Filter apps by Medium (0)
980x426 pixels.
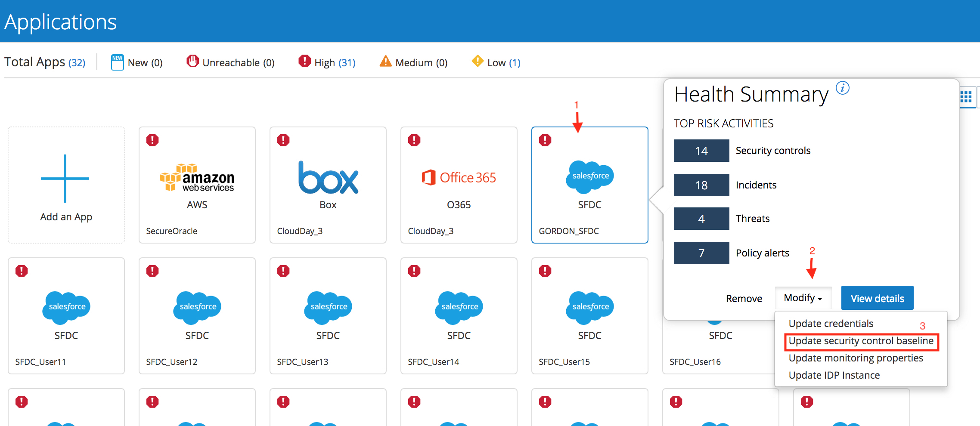tap(422, 63)
